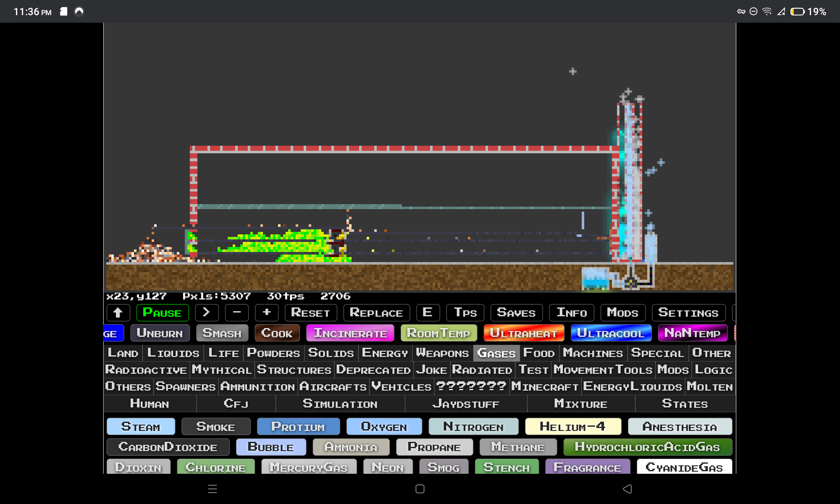Tap the Android home navigation button
840x504 pixels.
click(420, 489)
